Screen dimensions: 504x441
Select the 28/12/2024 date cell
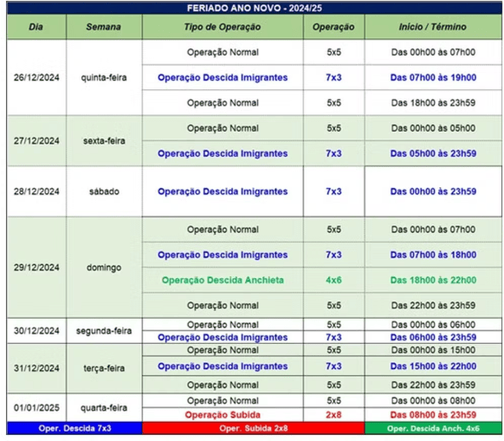pyautogui.click(x=36, y=191)
